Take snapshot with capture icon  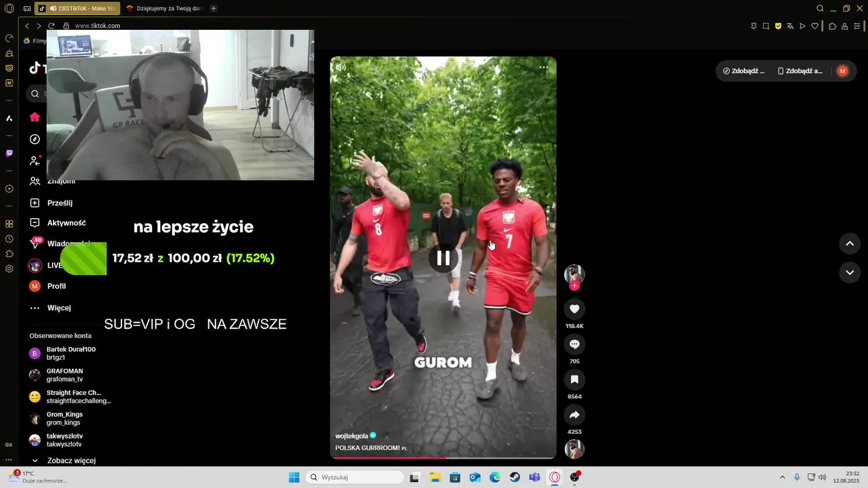coord(766,26)
